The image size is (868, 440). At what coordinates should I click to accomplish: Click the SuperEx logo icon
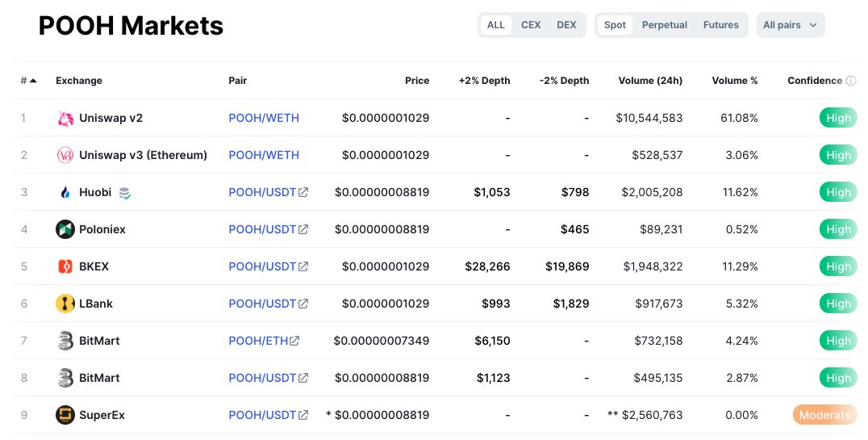[65, 415]
